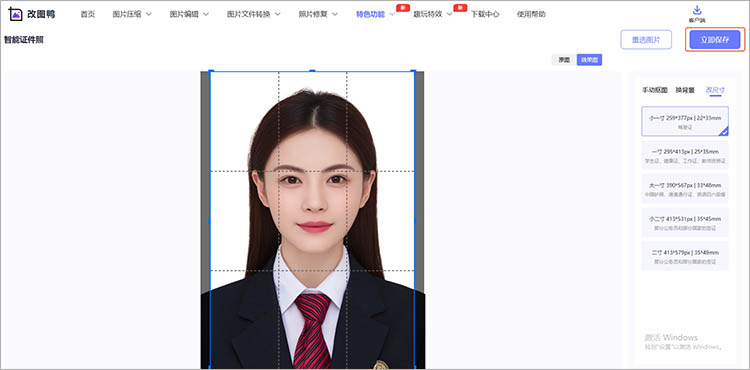Image resolution: width=750 pixels, height=370 pixels.
Task: Switch preview to 效果图 result view
Action: pyautogui.click(x=589, y=60)
